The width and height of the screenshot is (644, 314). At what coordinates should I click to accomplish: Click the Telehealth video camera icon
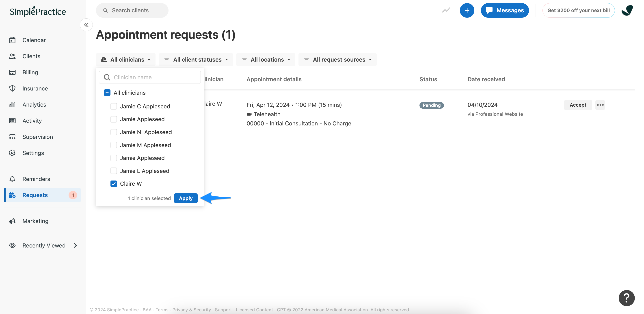coord(249,114)
